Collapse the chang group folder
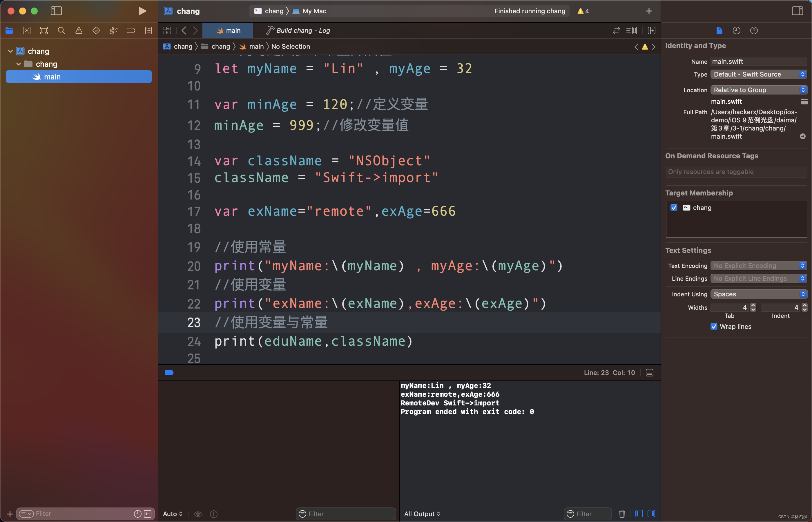 19,64
